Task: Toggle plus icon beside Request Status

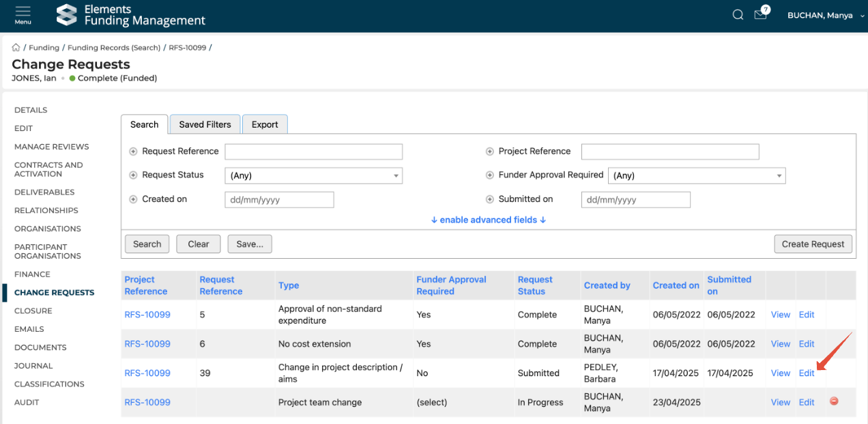Action: (x=134, y=175)
